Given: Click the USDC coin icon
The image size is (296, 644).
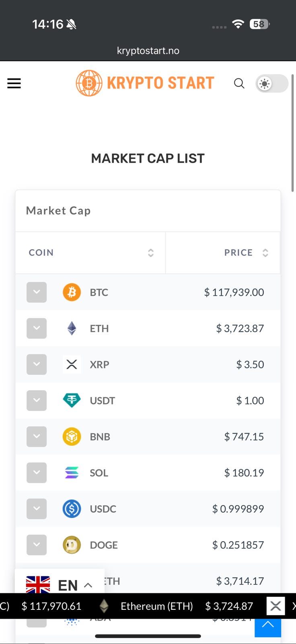Looking at the screenshot, I should tap(72, 509).
